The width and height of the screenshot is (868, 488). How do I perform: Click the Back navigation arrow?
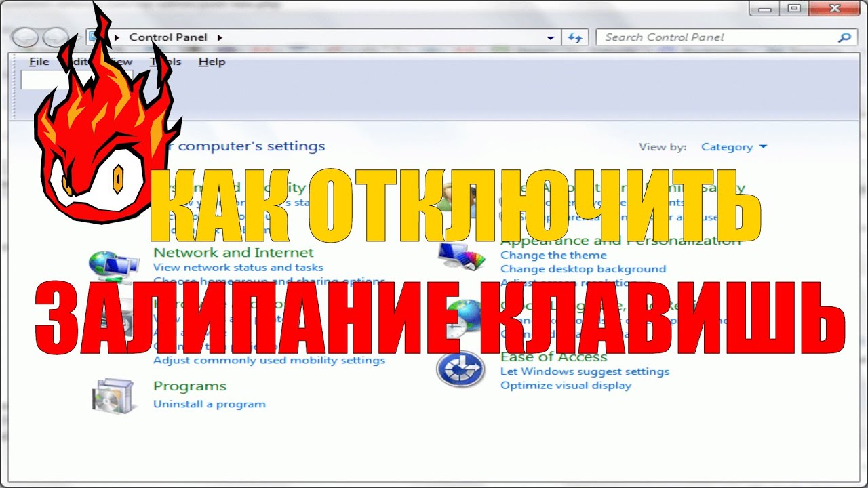point(25,37)
